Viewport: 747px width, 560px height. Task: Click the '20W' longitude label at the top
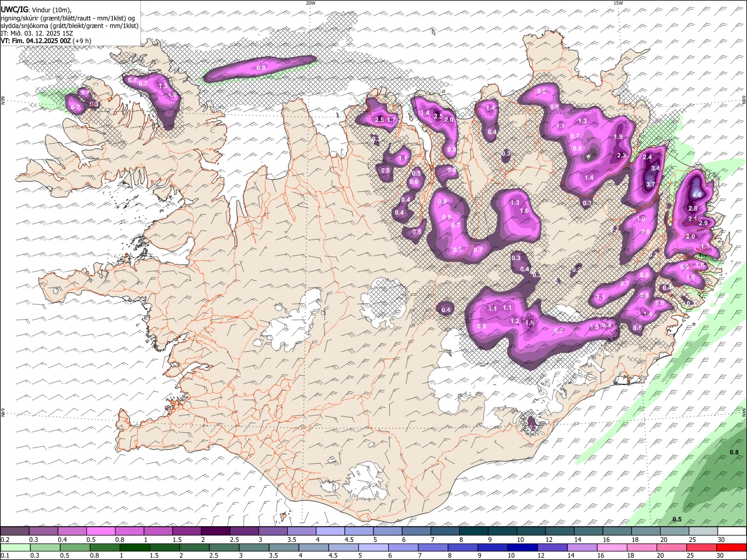[x=310, y=3]
